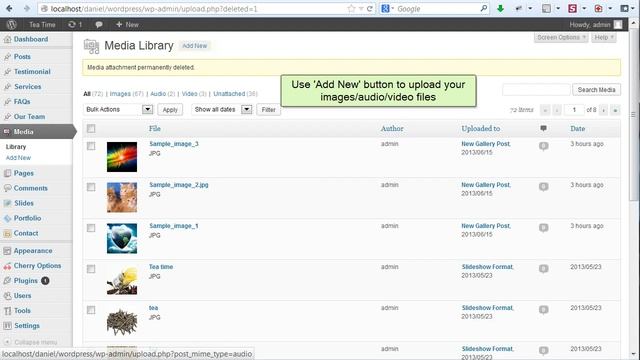Open the + New dropdown in admin bar
The image size is (640, 360).
click(x=127, y=24)
